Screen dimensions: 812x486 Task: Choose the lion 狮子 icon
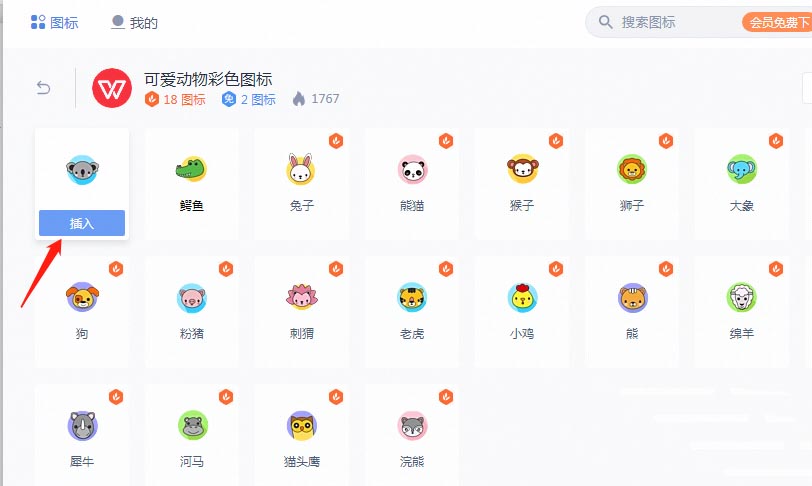[x=632, y=169]
